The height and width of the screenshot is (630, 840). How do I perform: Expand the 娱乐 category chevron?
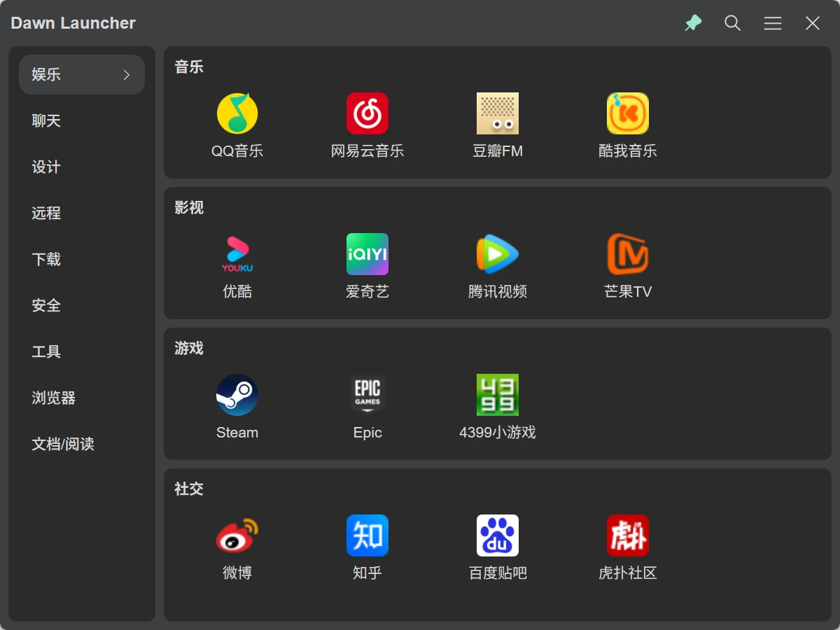coord(127,75)
